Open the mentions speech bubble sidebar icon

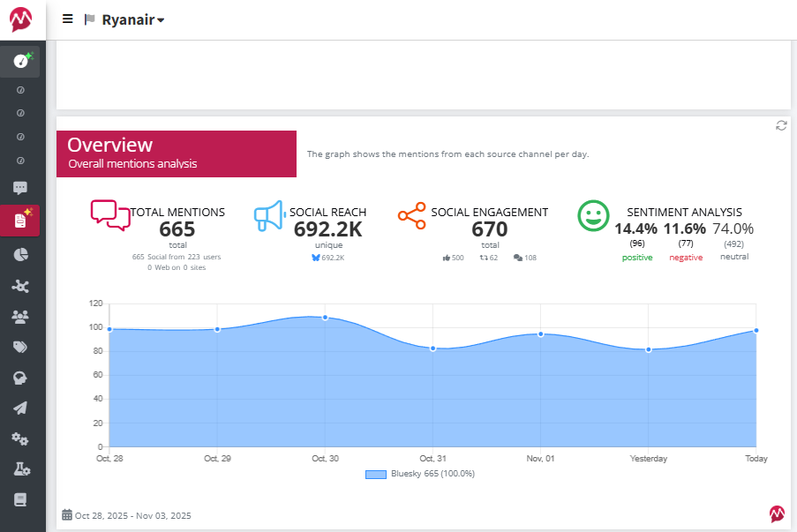pyautogui.click(x=20, y=188)
